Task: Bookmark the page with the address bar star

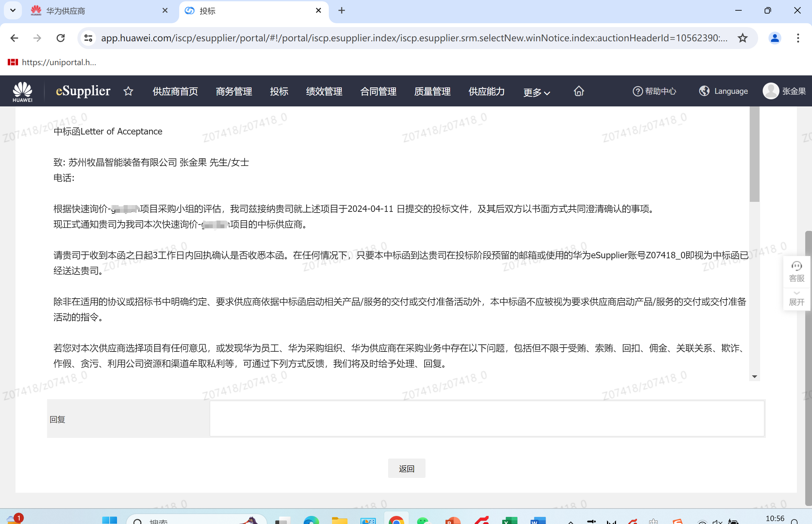Action: 742,38
